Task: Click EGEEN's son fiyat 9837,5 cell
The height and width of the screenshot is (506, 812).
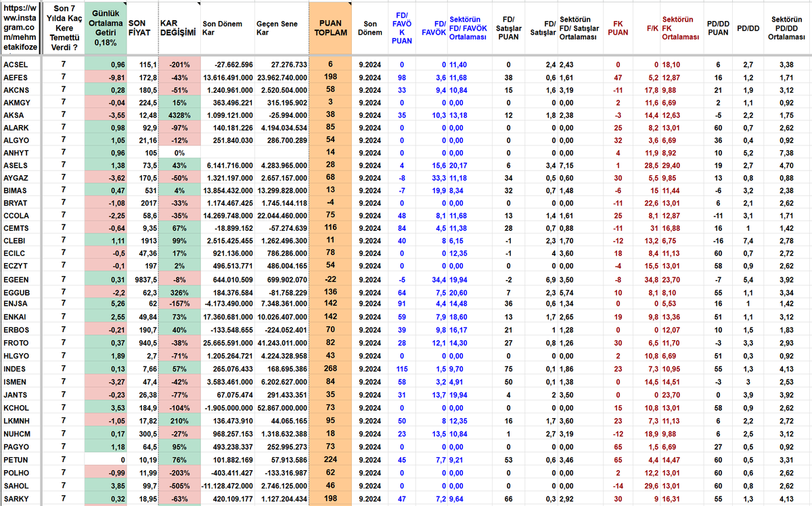Action: pos(141,278)
